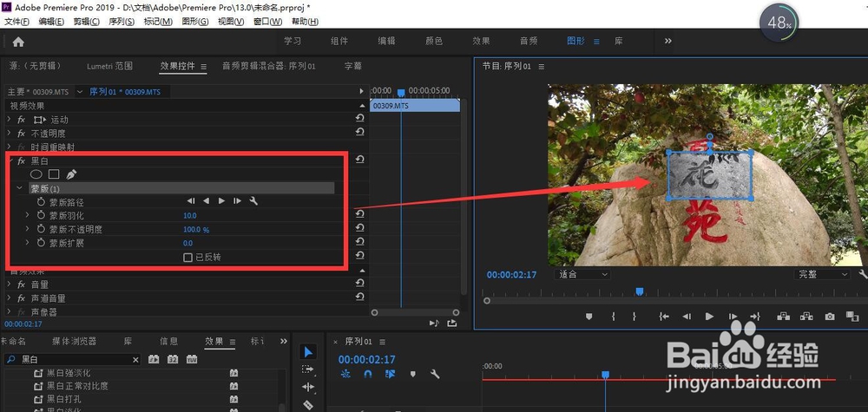Select the ellipse mask tool under 黑白
The width and height of the screenshot is (868, 412).
[x=36, y=174]
